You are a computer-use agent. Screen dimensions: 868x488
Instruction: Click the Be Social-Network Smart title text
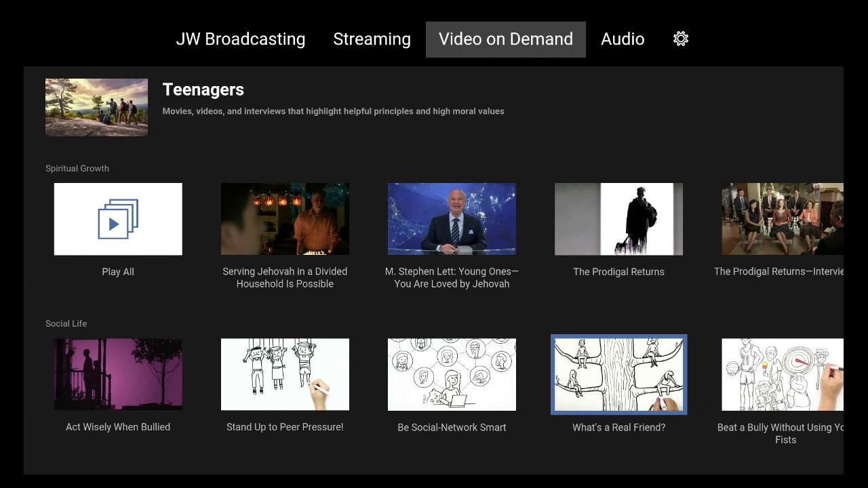[452, 428]
